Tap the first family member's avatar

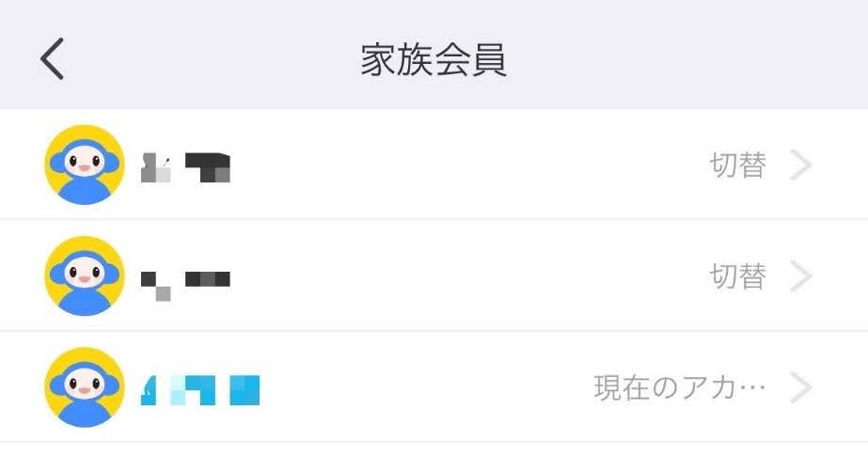point(85,165)
